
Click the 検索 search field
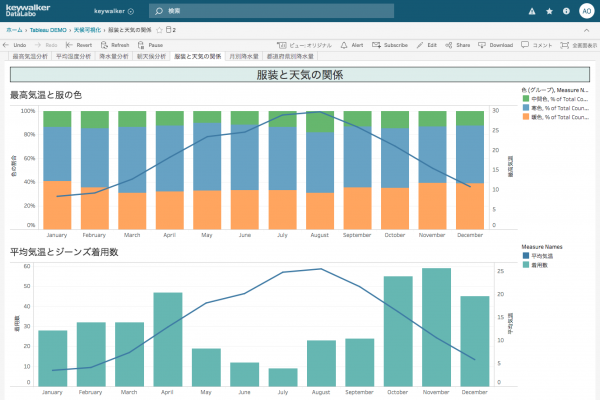coord(271,11)
